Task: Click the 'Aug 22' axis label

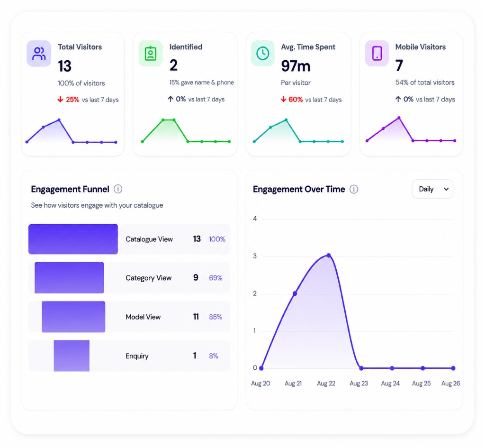Action: click(326, 384)
